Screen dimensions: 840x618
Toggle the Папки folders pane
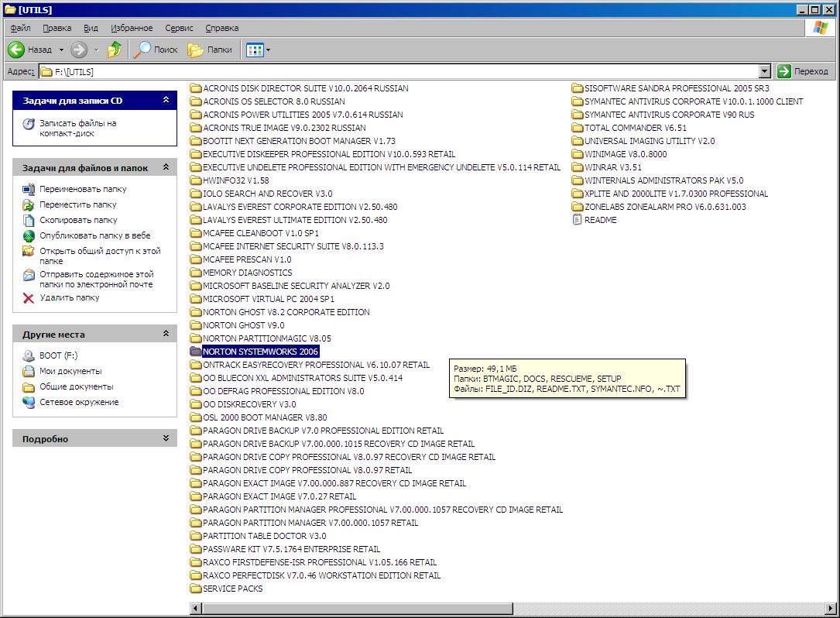[x=210, y=50]
